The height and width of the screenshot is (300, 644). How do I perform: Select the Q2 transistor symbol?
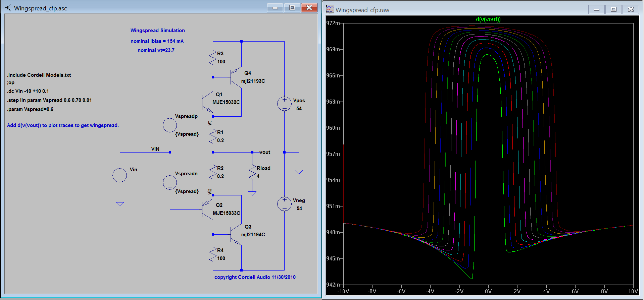[207, 209]
